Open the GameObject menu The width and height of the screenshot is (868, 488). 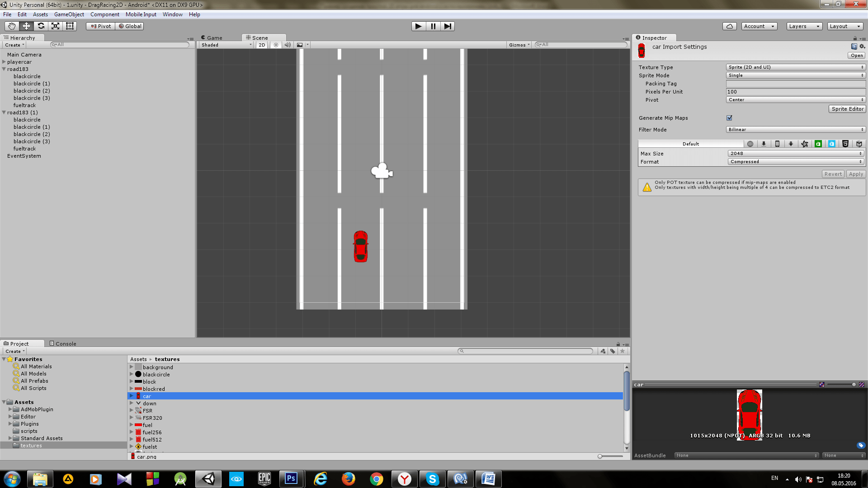click(69, 14)
